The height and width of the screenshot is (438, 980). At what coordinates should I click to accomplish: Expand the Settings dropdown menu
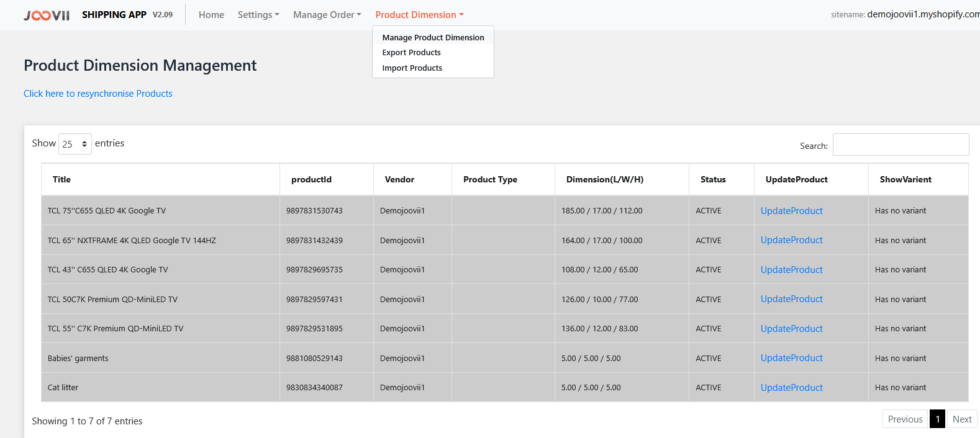(x=258, y=15)
